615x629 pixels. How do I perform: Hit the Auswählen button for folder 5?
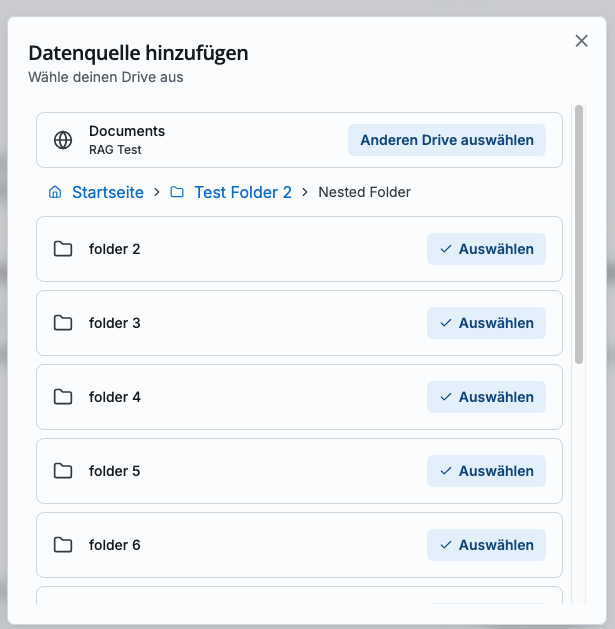coord(486,471)
